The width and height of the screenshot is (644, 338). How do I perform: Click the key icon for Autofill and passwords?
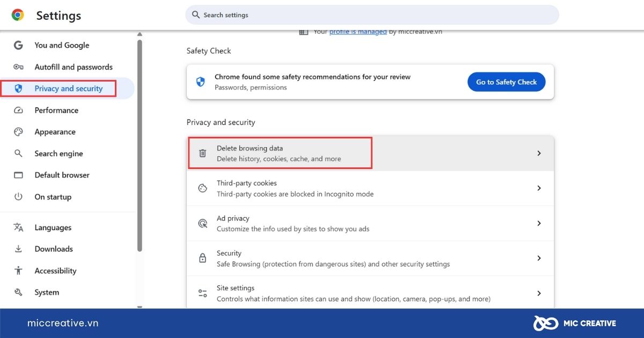[x=18, y=67]
